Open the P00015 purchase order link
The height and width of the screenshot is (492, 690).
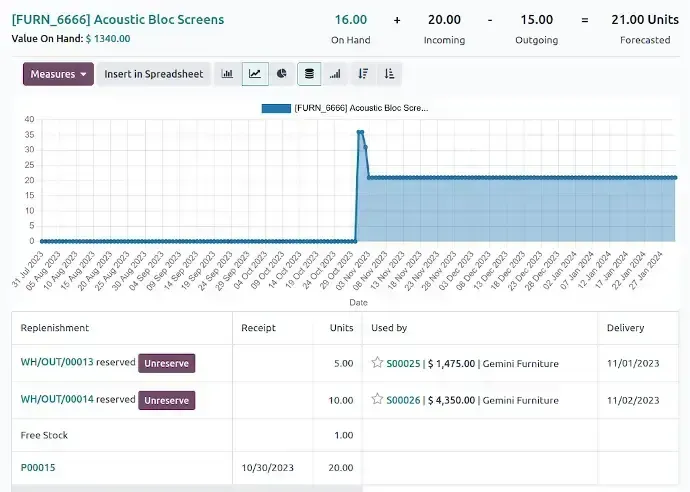point(38,467)
